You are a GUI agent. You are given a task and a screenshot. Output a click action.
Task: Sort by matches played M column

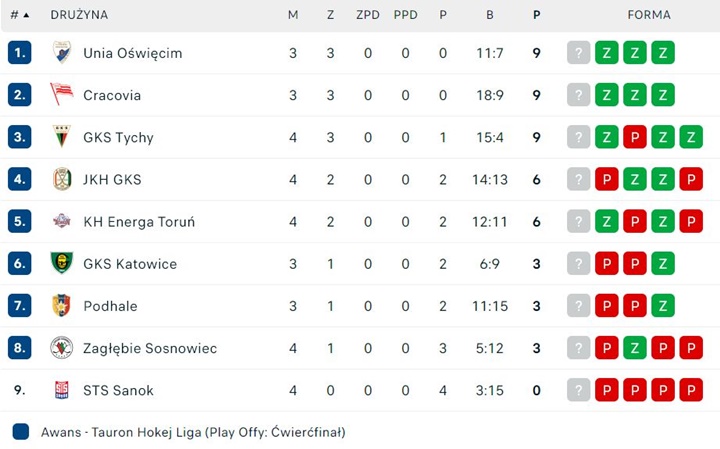293,15
